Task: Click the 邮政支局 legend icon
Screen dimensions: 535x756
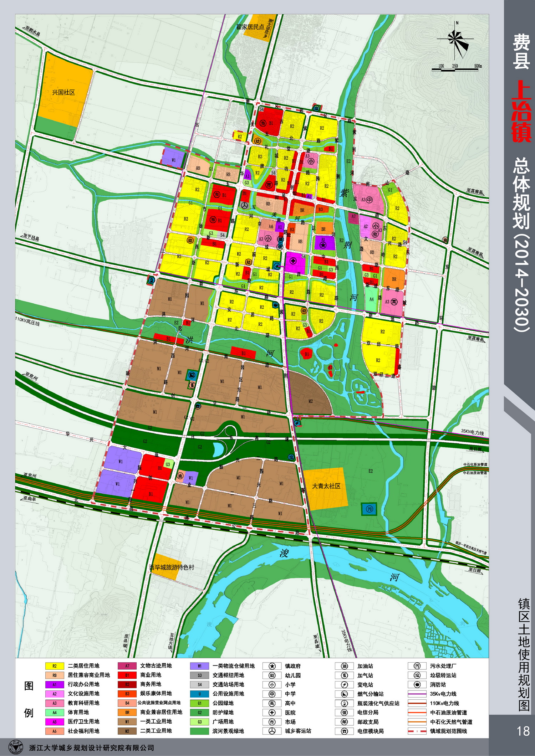Action: [x=344, y=722]
